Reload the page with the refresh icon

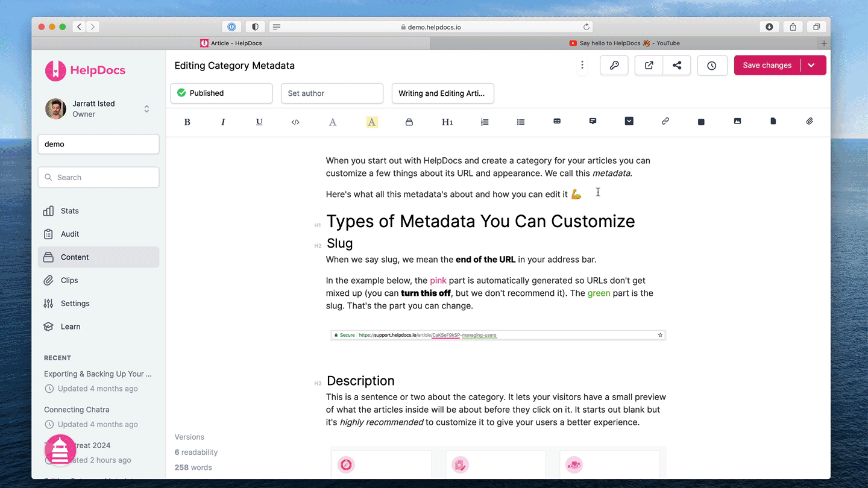pos(586,27)
